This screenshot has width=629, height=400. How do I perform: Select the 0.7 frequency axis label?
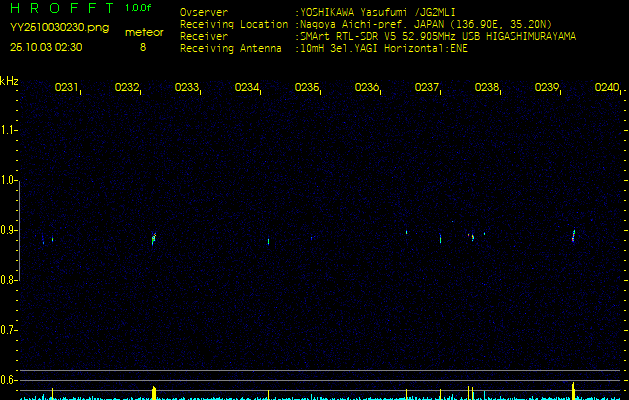pos(9,330)
